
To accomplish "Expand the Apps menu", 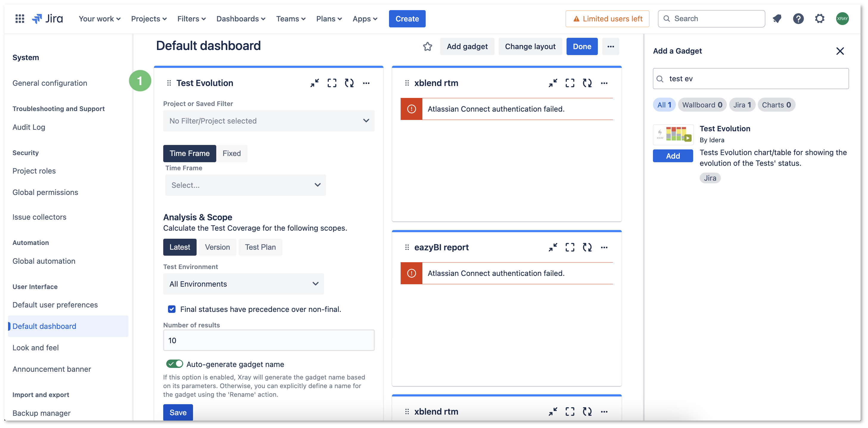I will (x=365, y=19).
